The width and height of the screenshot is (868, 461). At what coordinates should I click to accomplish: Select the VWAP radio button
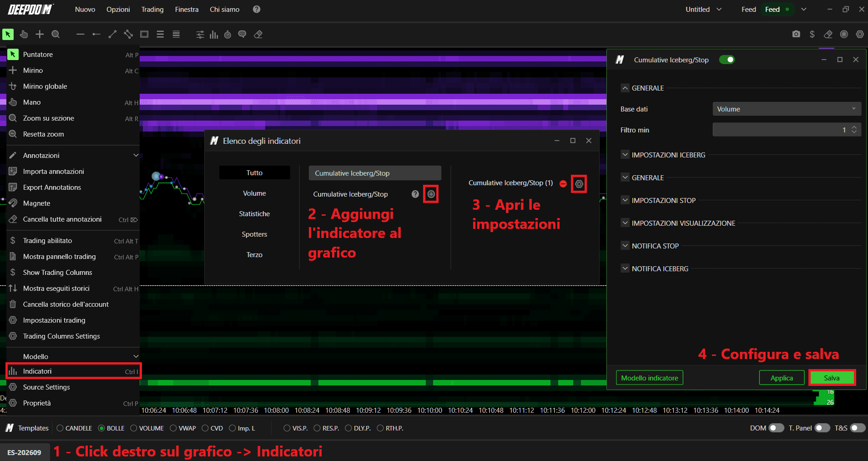pos(173,428)
